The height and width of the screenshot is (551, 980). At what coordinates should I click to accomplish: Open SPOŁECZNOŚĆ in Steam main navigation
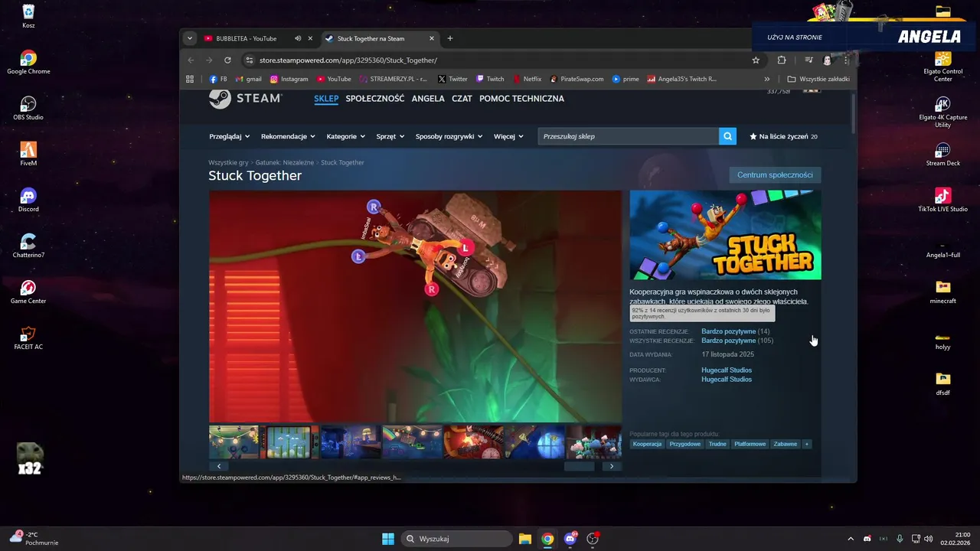(x=375, y=99)
